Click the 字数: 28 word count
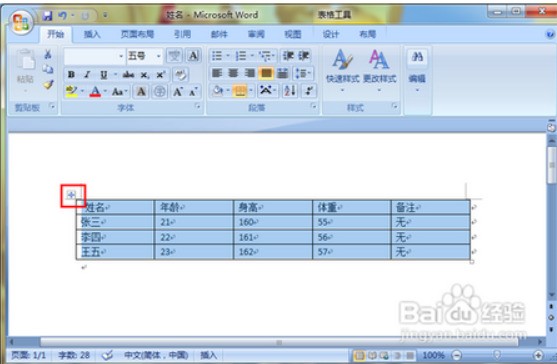 pyautogui.click(x=74, y=355)
